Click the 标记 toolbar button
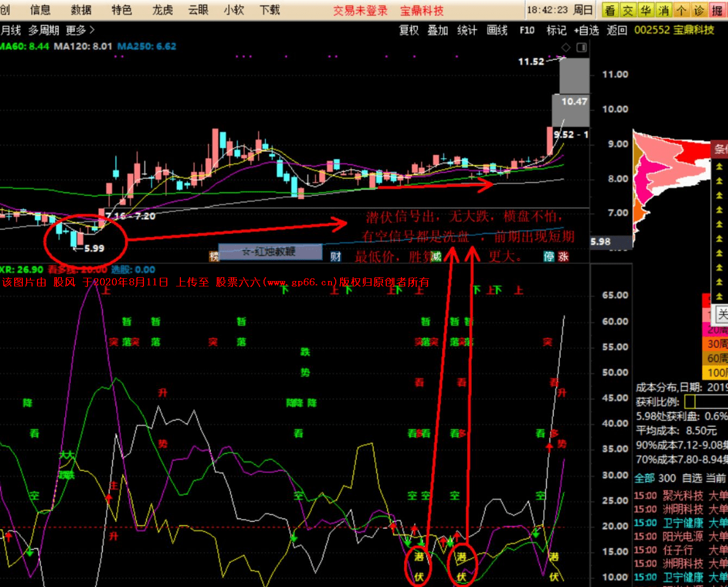 pyautogui.click(x=556, y=30)
